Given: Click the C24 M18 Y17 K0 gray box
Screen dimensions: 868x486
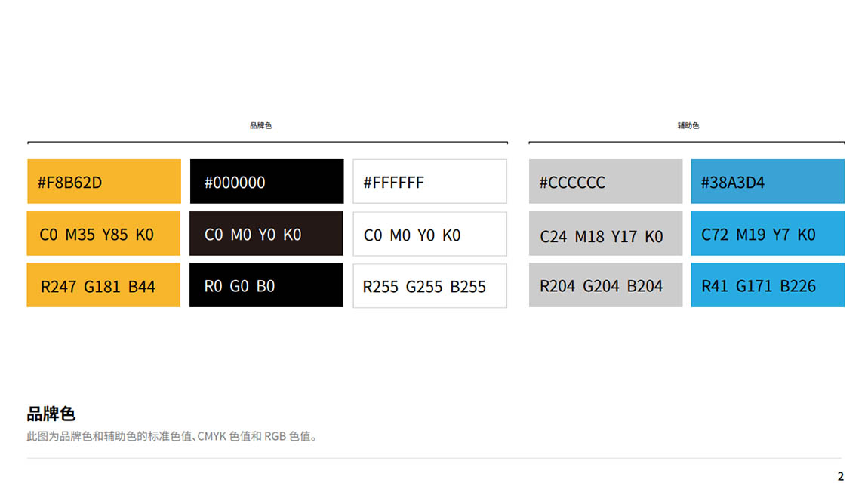Looking at the screenshot, I should click(605, 234).
